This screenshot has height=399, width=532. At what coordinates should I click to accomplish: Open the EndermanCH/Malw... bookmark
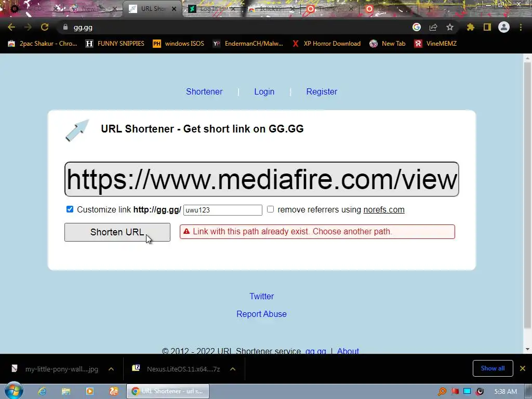pos(248,44)
